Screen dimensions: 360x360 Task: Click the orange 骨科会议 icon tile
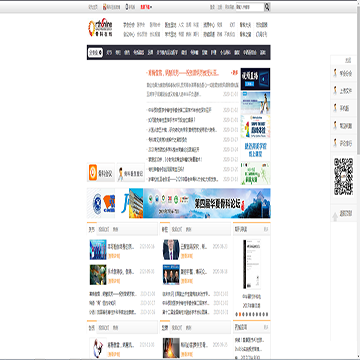click(x=101, y=173)
